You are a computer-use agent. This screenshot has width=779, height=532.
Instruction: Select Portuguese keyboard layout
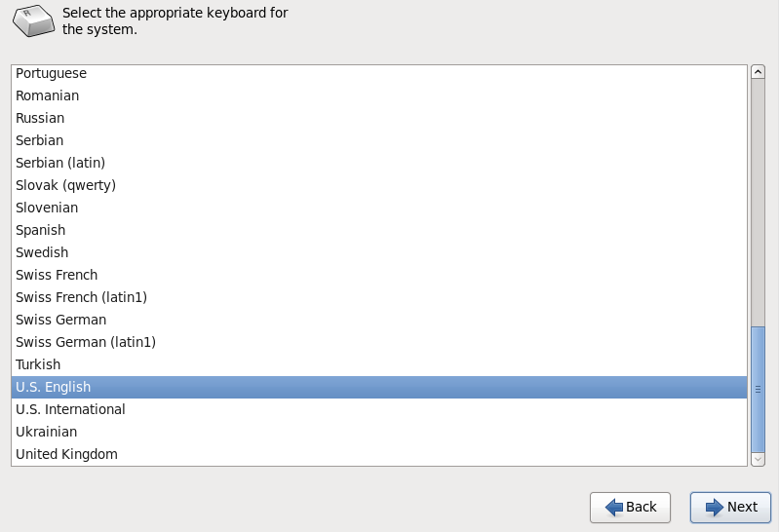tap(51, 73)
